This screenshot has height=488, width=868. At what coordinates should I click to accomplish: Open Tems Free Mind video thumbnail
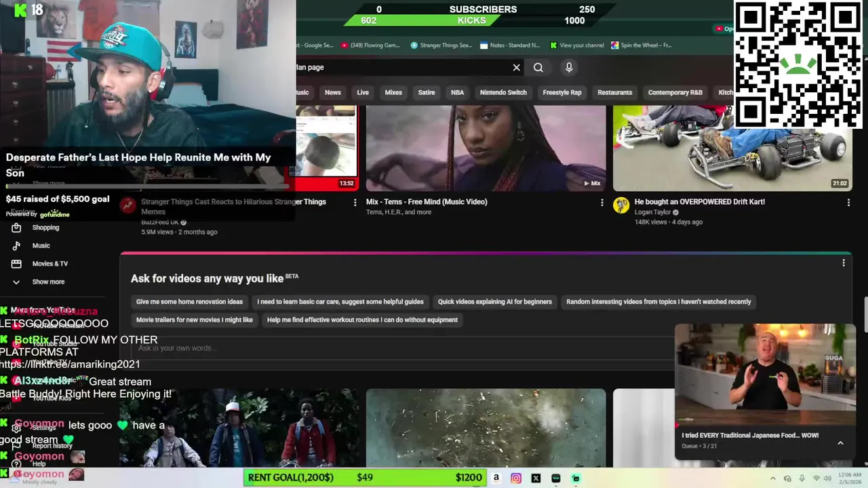point(486,148)
